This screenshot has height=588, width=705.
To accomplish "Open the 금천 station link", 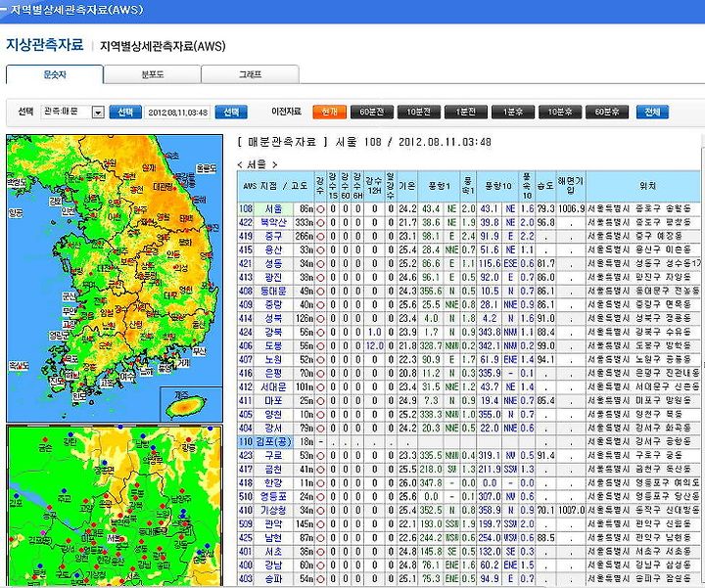I will [273, 470].
